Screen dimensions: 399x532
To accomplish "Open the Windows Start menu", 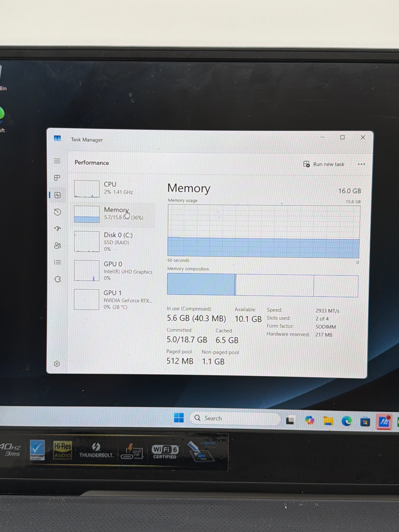I will 179,418.
